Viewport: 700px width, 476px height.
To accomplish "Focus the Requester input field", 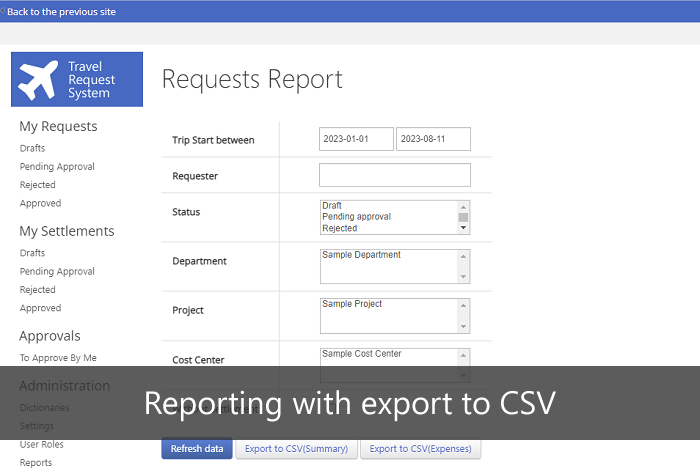I will pos(395,175).
